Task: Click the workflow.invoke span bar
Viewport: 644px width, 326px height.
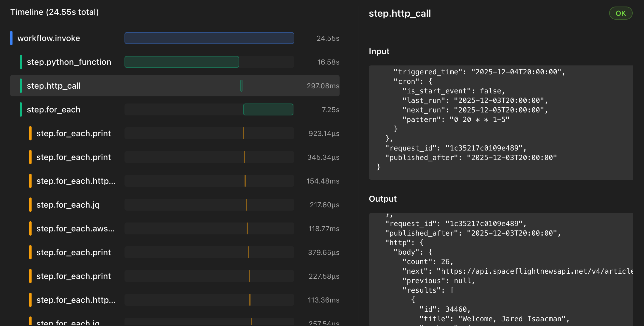Action: (209, 38)
